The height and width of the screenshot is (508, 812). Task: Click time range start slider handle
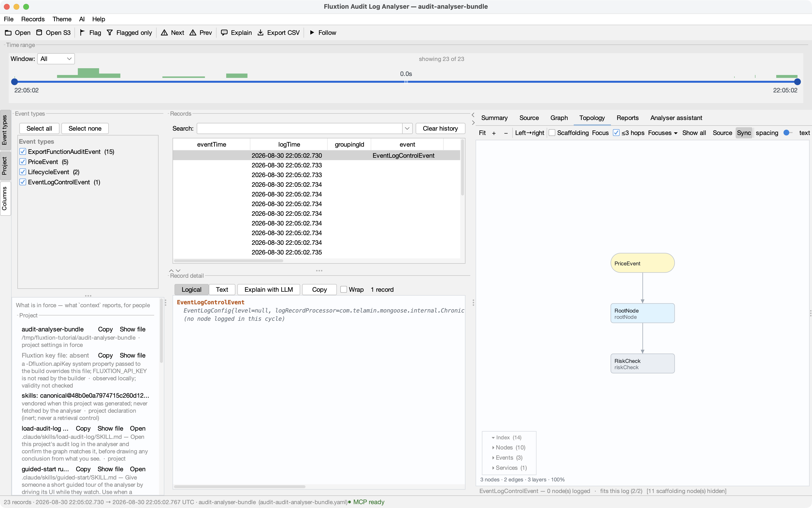pyautogui.click(x=14, y=82)
